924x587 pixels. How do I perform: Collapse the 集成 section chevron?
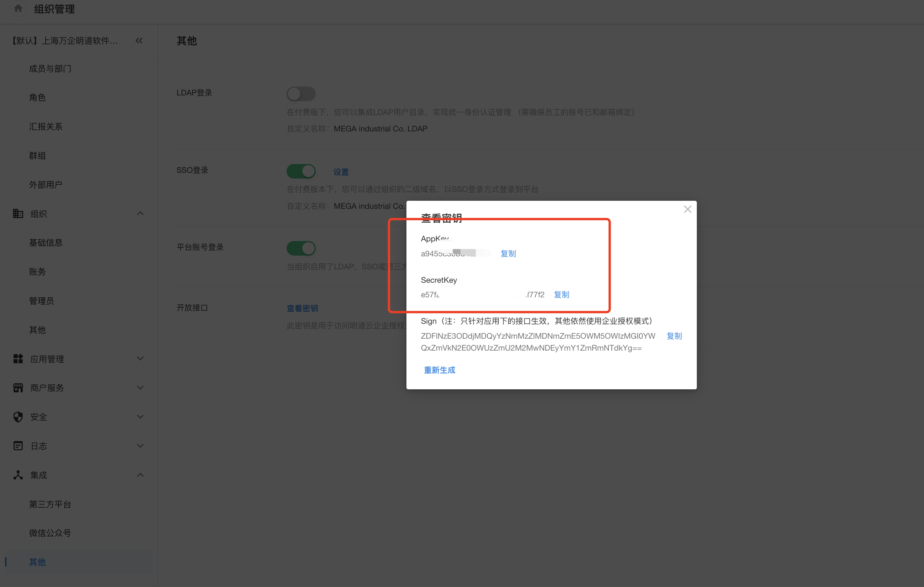coord(140,475)
